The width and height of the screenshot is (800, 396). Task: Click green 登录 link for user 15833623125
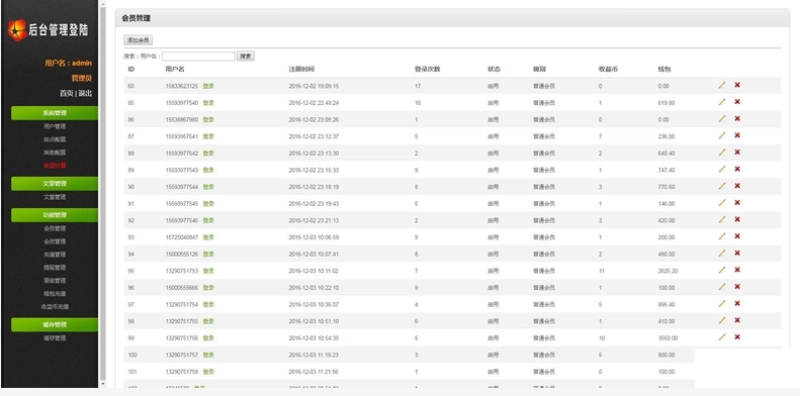[209, 86]
